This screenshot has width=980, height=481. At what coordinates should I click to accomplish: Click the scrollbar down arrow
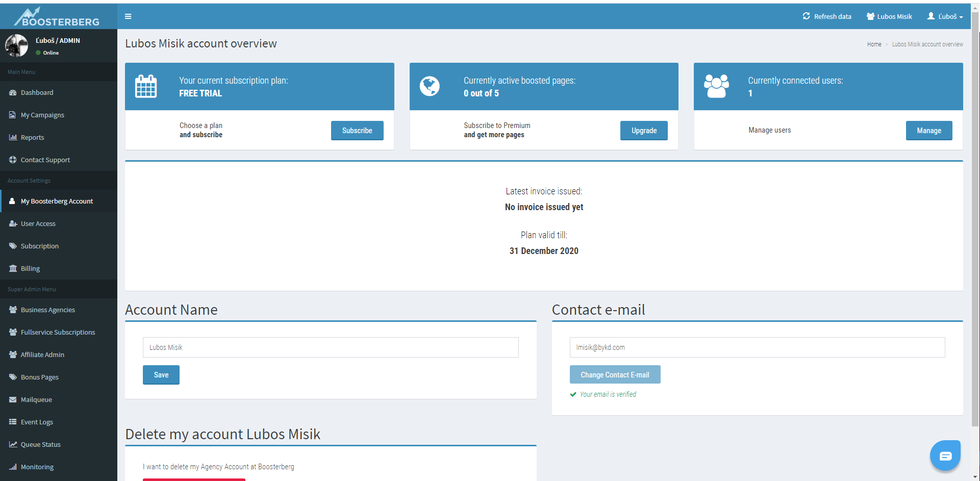(x=975, y=477)
